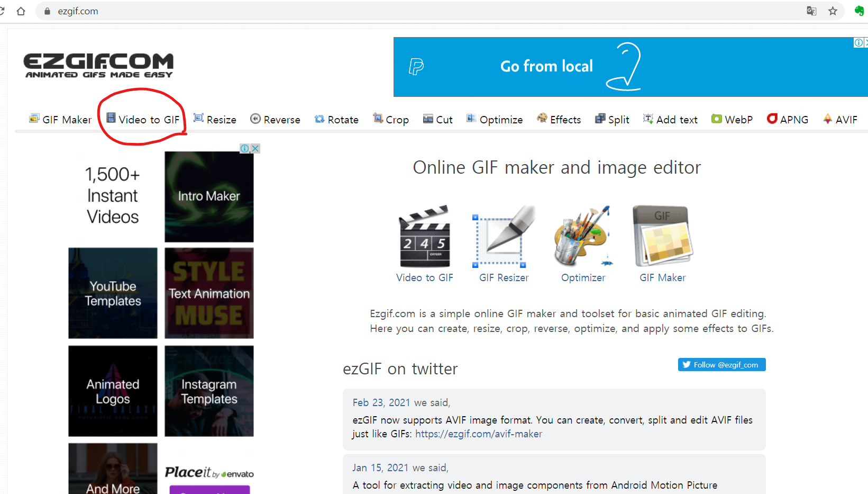868x494 pixels.
Task: Click the Rotate arrows icon
Action: point(319,119)
